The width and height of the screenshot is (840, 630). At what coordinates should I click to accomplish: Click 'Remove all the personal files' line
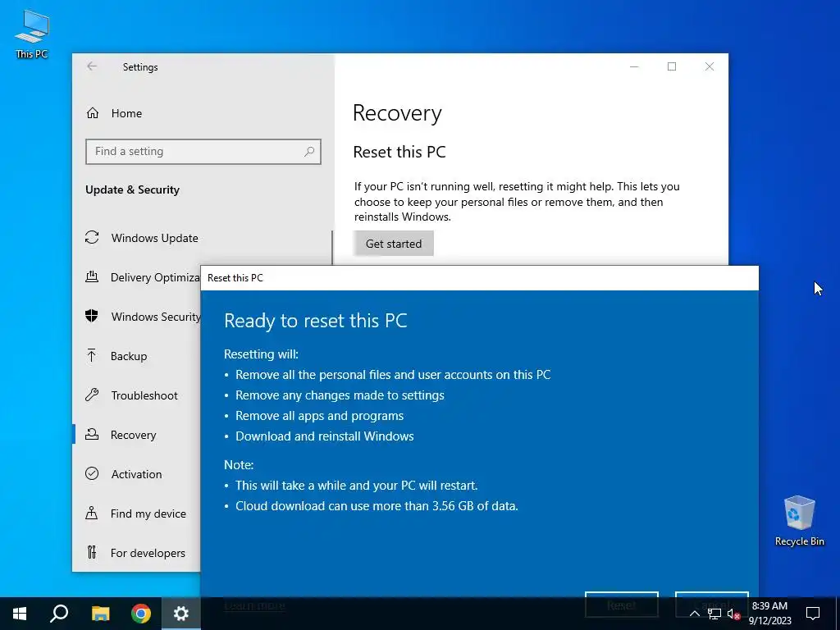[393, 374]
